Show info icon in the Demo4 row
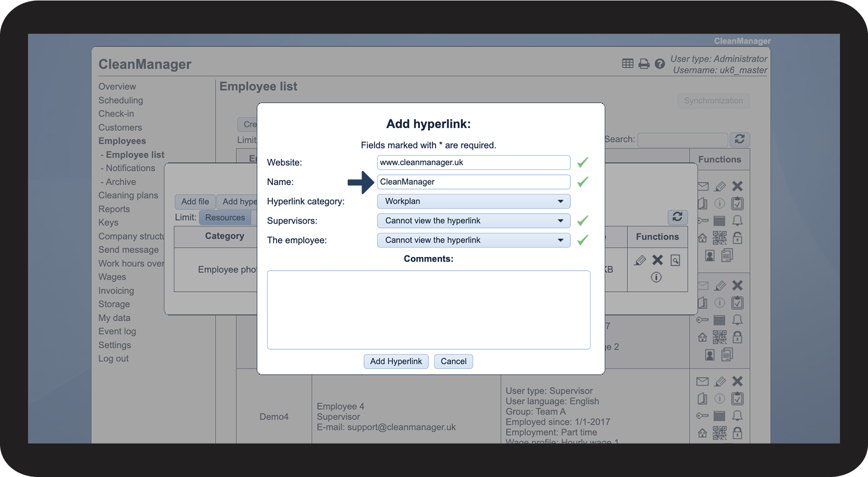 point(720,398)
